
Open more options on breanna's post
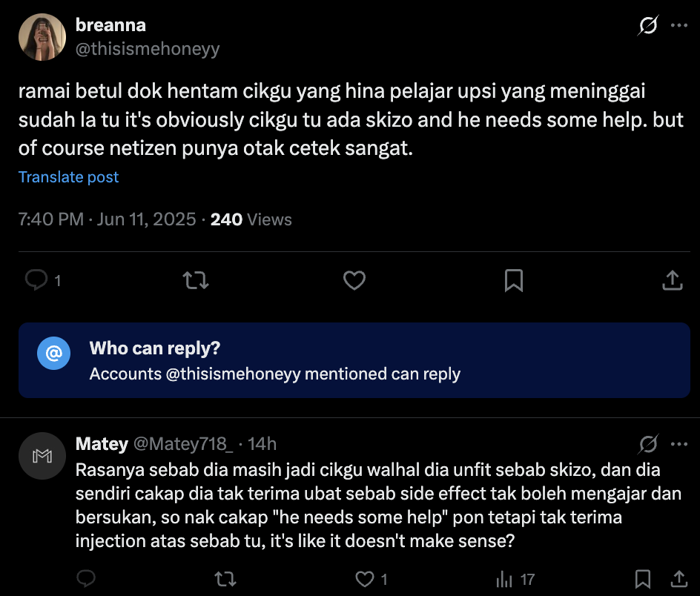pos(678,25)
